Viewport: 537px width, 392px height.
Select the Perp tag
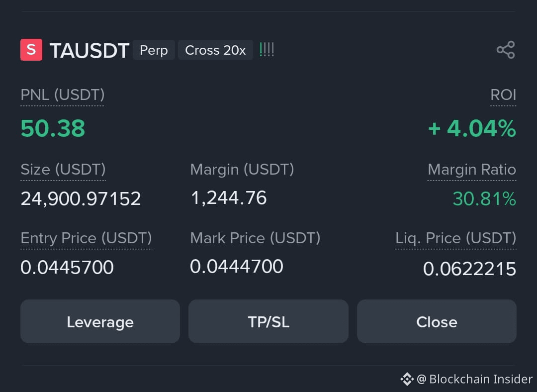pos(154,50)
